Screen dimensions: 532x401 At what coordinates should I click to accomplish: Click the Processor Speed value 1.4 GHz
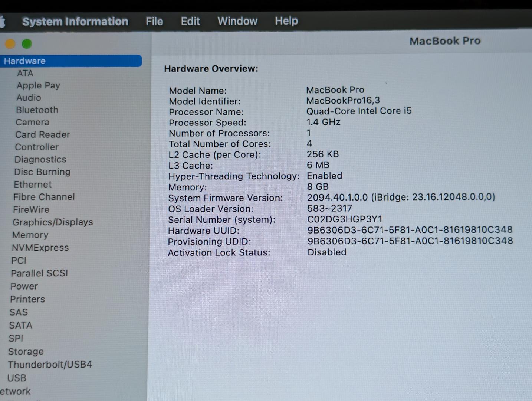point(324,122)
